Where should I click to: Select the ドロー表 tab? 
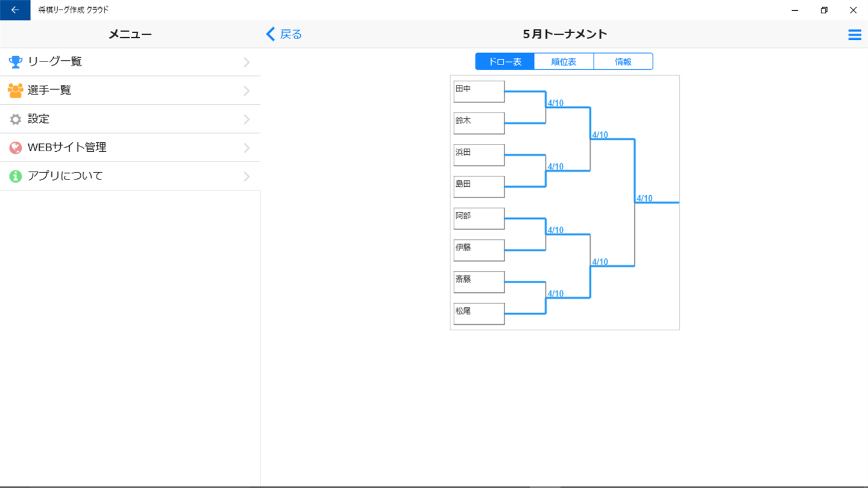[x=505, y=61]
